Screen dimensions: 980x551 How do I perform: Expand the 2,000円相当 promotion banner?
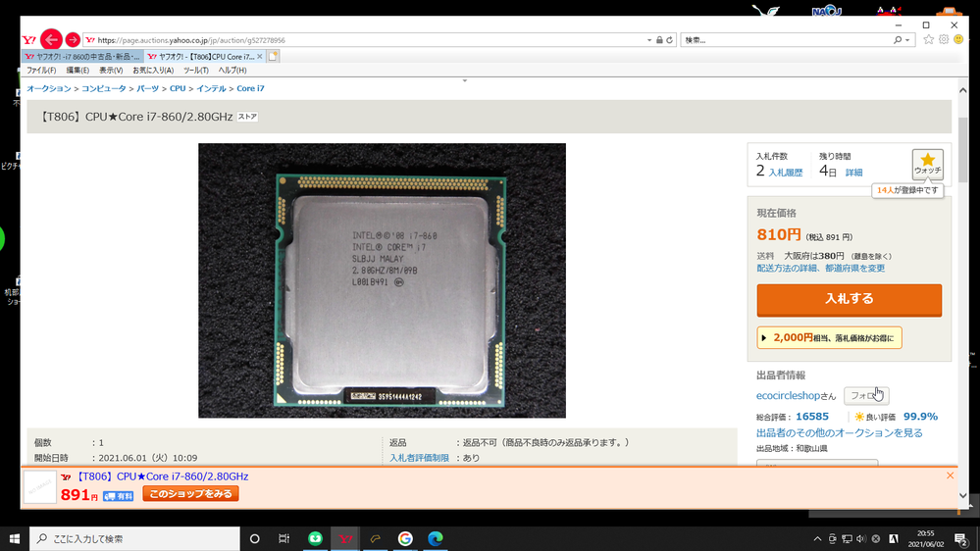point(829,337)
